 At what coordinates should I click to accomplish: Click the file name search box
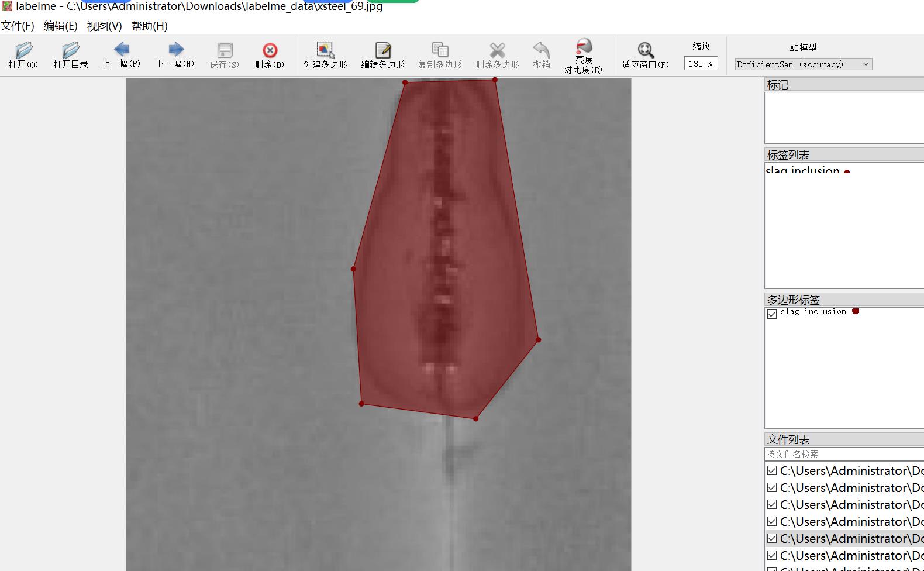coord(842,454)
